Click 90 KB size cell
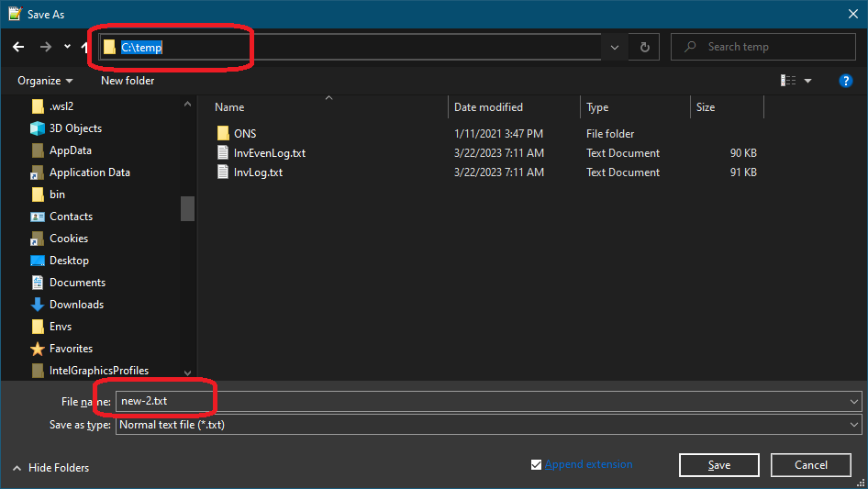868x489 pixels. 743,153
